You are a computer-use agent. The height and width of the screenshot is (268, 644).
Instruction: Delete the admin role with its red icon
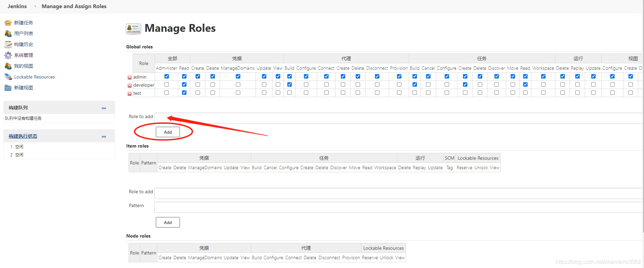[x=130, y=77]
